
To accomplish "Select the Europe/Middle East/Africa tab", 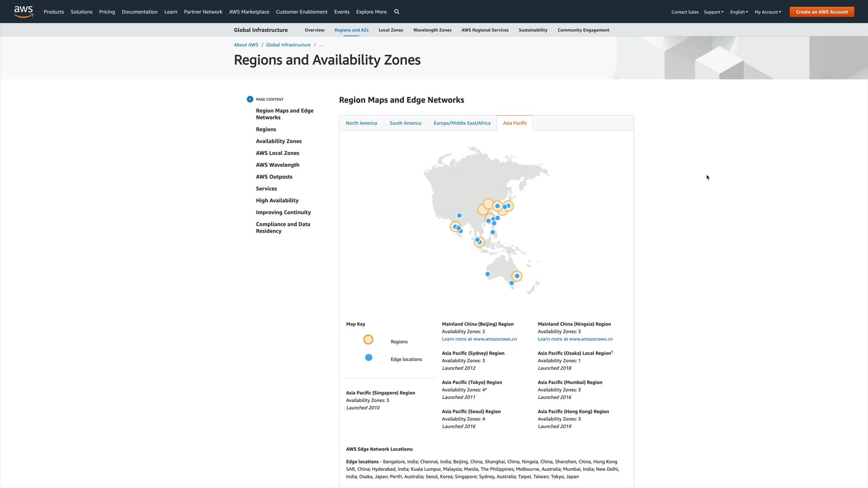I will 462,123.
